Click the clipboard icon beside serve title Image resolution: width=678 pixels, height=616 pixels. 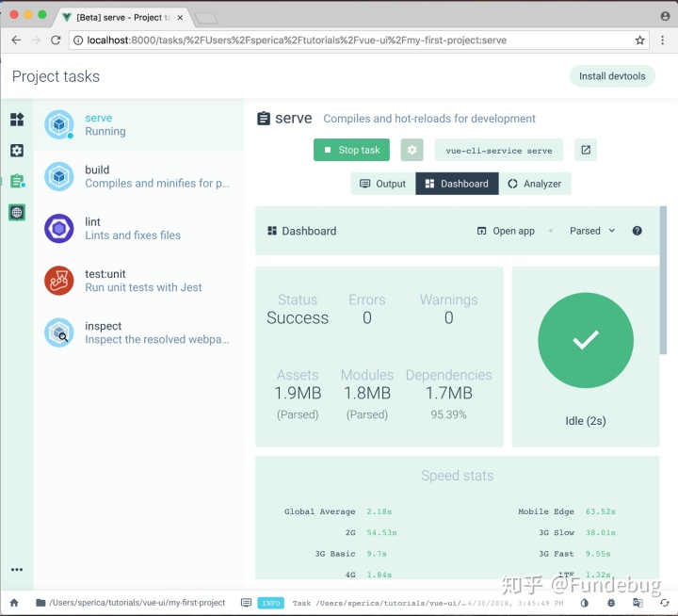click(x=264, y=118)
